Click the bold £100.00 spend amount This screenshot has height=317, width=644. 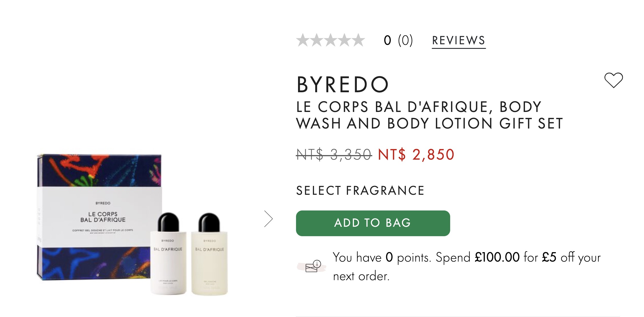click(497, 257)
